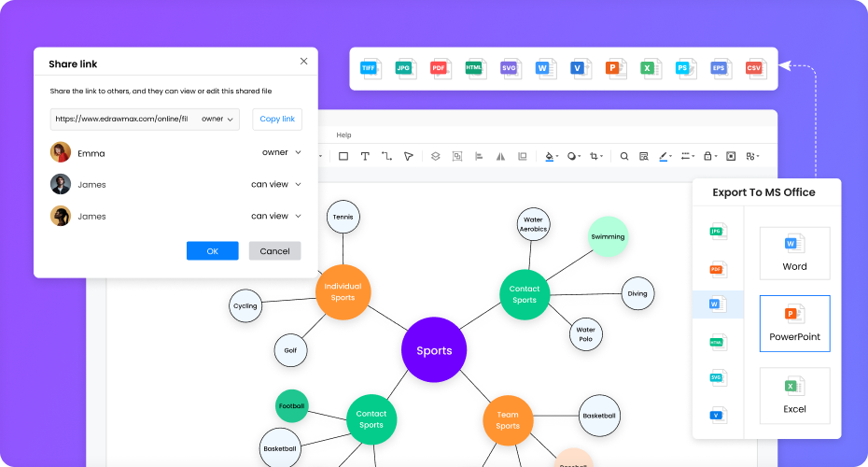Viewport: 868px width, 467px height.
Task: Expand Emma's owner permission dropdown
Action: [x=282, y=152]
